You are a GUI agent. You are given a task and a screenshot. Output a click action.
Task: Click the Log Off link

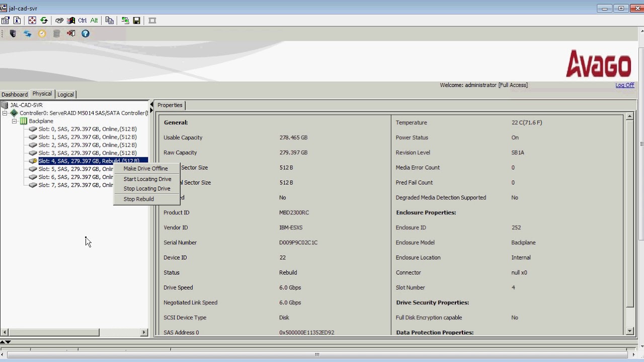pos(625,85)
